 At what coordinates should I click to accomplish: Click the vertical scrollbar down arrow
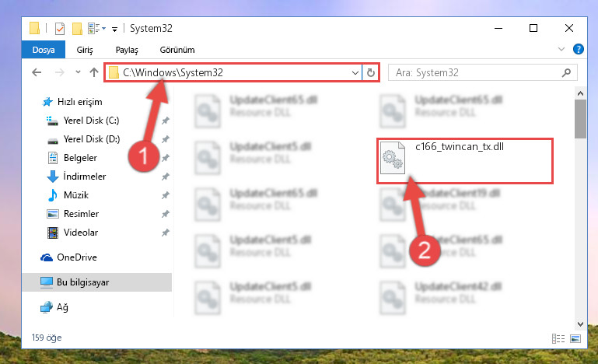[580, 324]
